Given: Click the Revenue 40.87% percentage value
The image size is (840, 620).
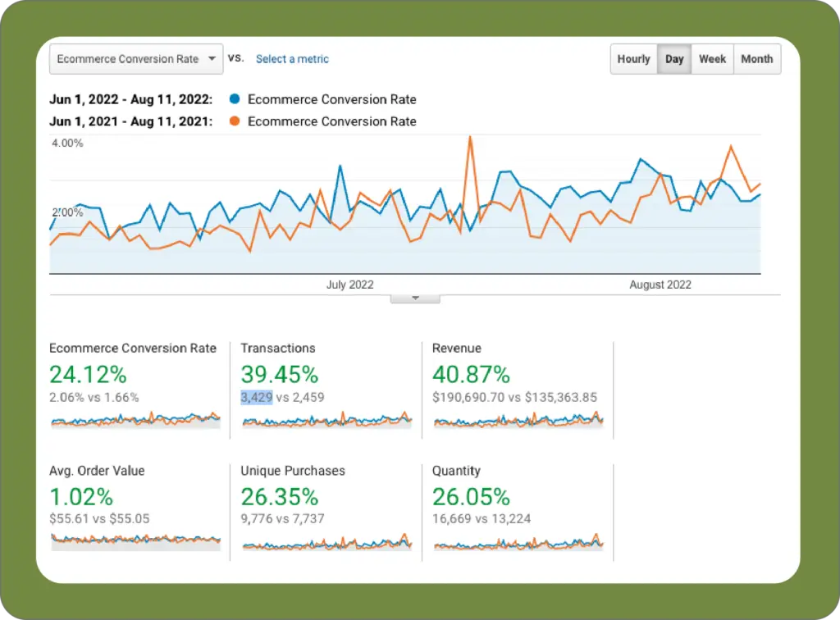Looking at the screenshot, I should point(471,375).
